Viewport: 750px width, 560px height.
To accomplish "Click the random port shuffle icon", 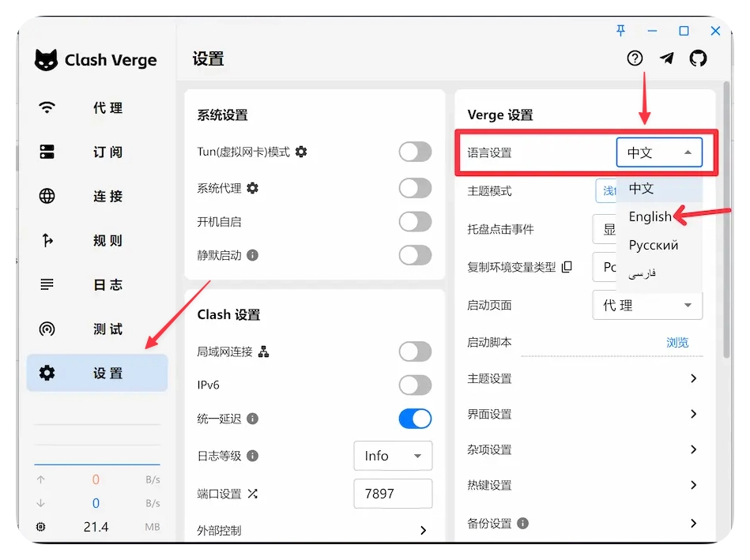I will [x=253, y=494].
